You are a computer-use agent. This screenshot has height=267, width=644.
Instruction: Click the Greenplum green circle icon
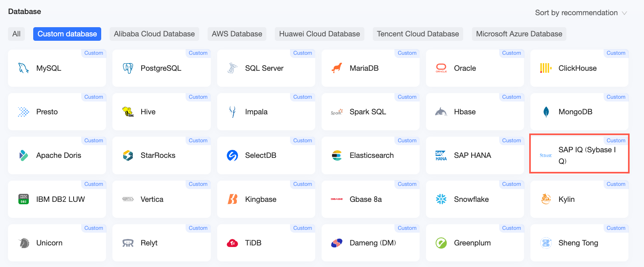coord(441,243)
